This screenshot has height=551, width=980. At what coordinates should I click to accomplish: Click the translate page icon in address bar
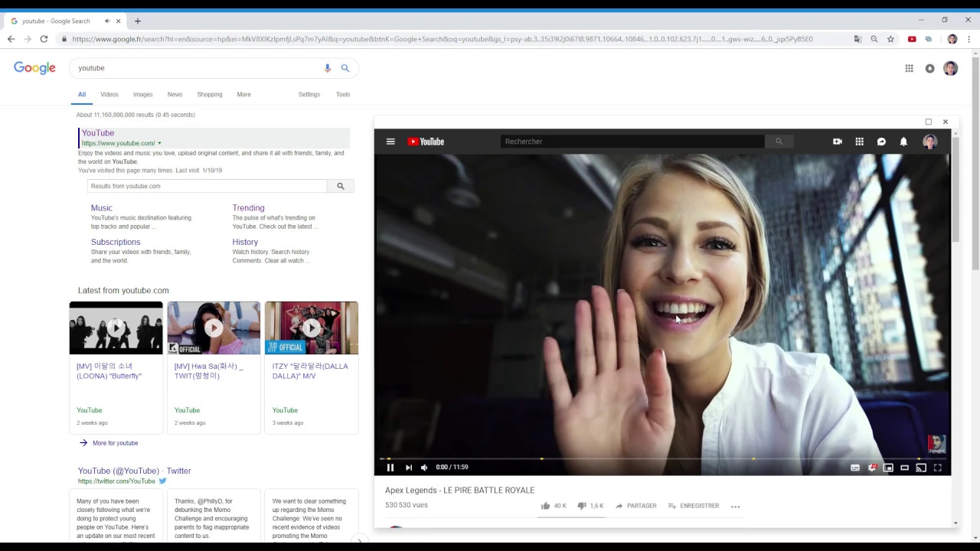tap(857, 39)
